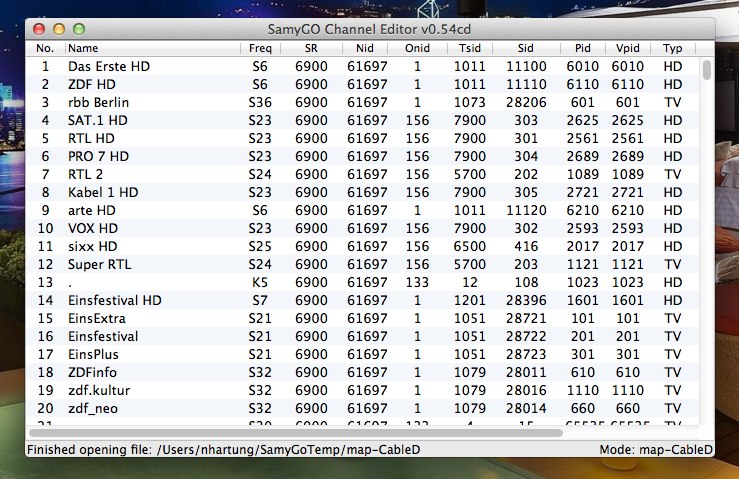Click the Sid column header
The height and width of the screenshot is (479, 739).
point(526,48)
